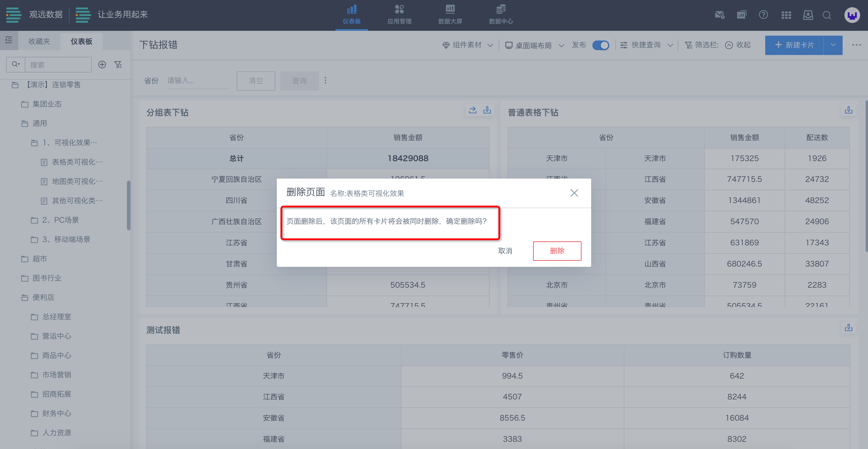Click 收起 to collapse the filter bar

[738, 45]
